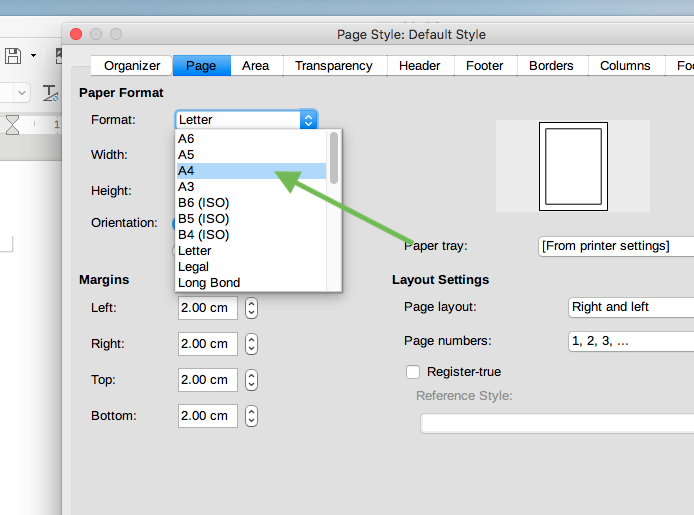Viewport: 694px width, 515px height.
Task: Open the Transparency tab
Action: point(333,66)
